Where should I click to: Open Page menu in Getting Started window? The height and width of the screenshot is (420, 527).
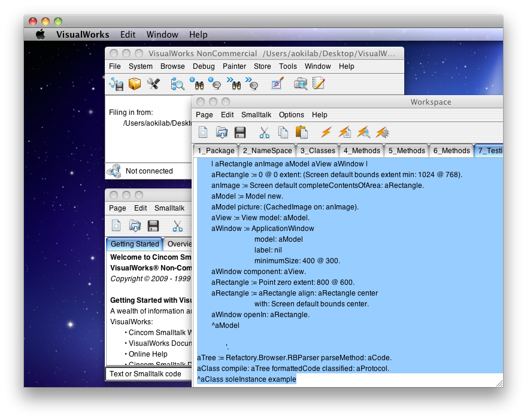tap(117, 208)
